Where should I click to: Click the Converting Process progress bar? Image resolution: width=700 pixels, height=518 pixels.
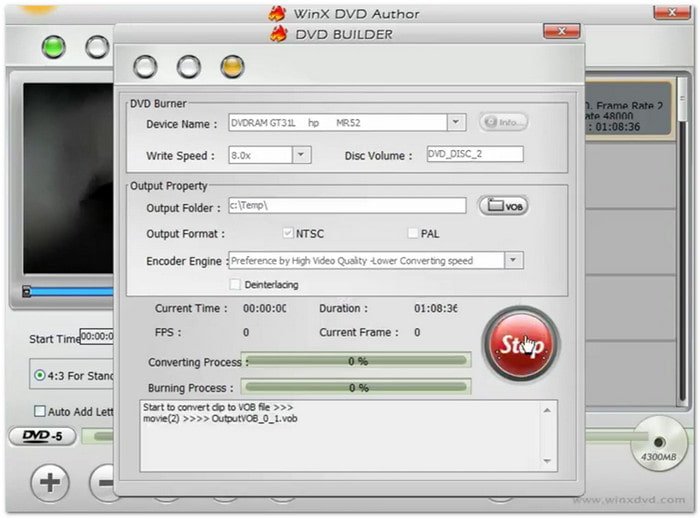[x=358, y=360]
